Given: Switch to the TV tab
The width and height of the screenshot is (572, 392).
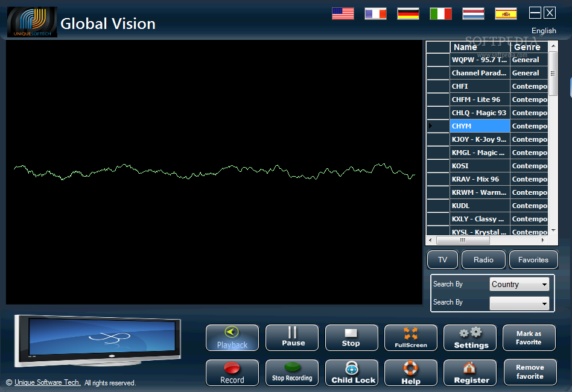Looking at the screenshot, I should tap(442, 260).
